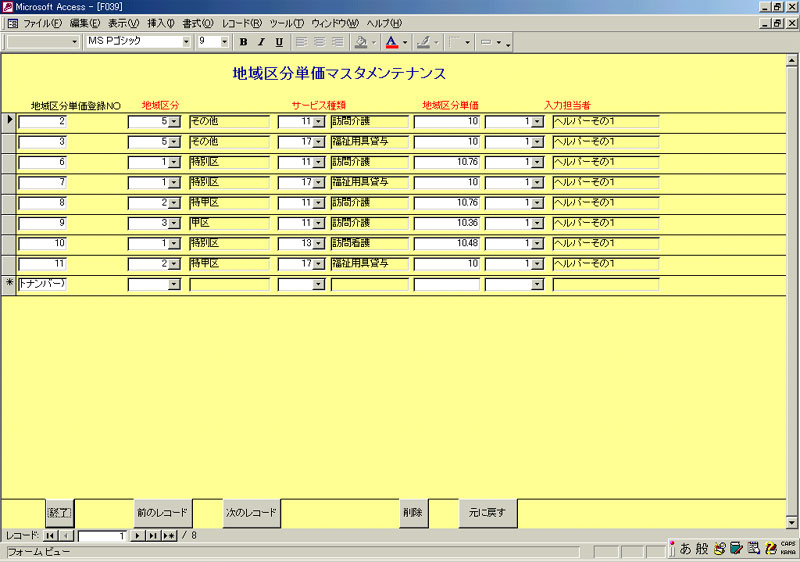This screenshot has width=800, height=562.
Task: Open the ファイル(F) menu
Action: click(x=41, y=23)
